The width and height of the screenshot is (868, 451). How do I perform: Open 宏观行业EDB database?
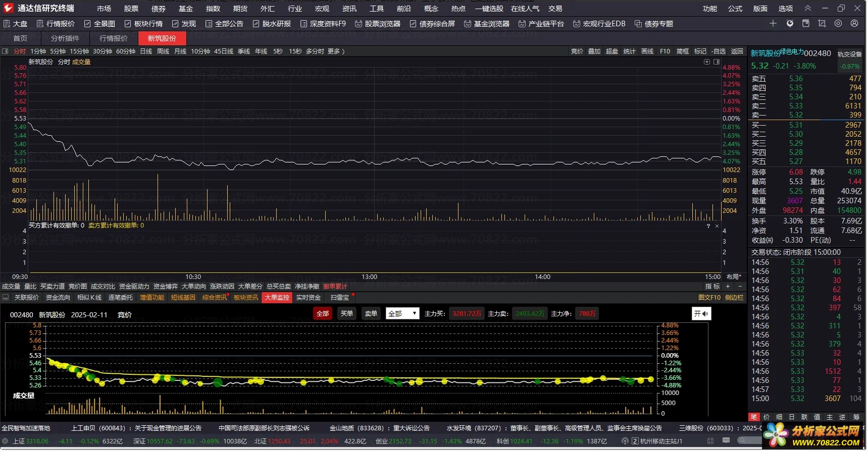[x=599, y=24]
